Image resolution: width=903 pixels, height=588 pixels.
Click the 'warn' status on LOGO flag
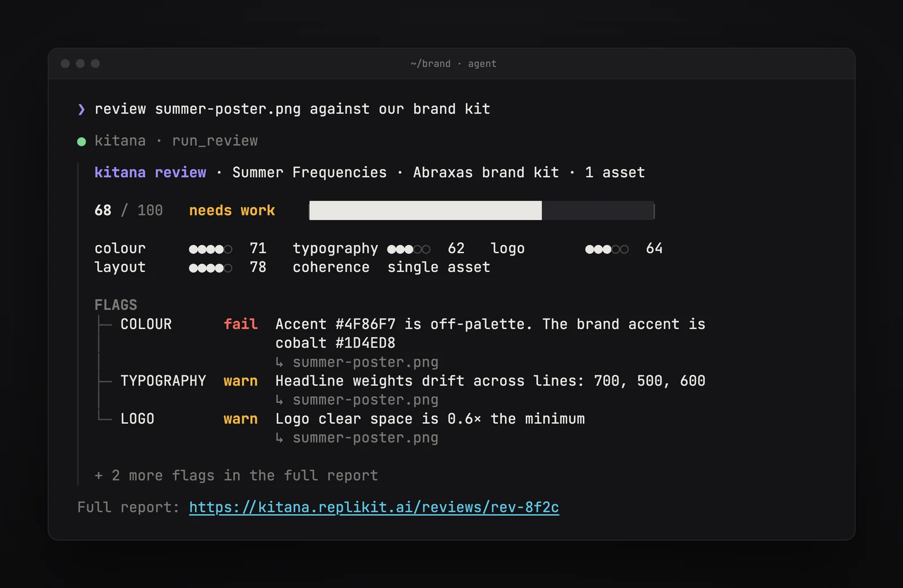pos(241,419)
